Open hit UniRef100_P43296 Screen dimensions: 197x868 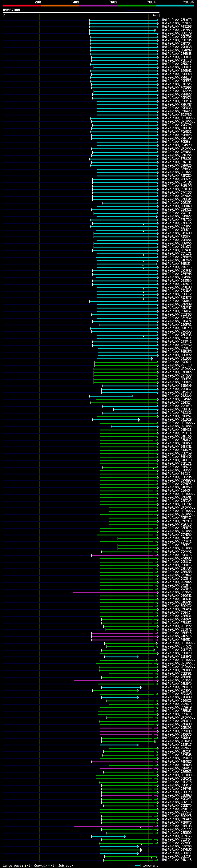pyautogui.click(x=177, y=26)
